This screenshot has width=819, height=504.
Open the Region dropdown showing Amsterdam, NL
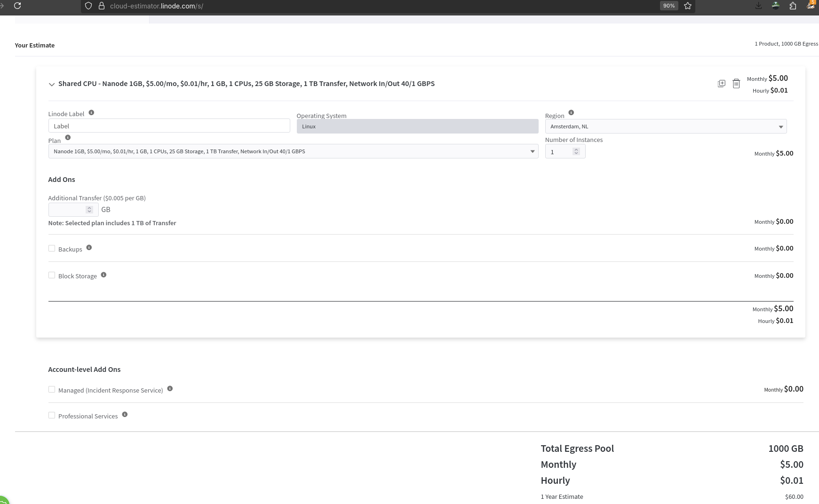click(x=665, y=126)
